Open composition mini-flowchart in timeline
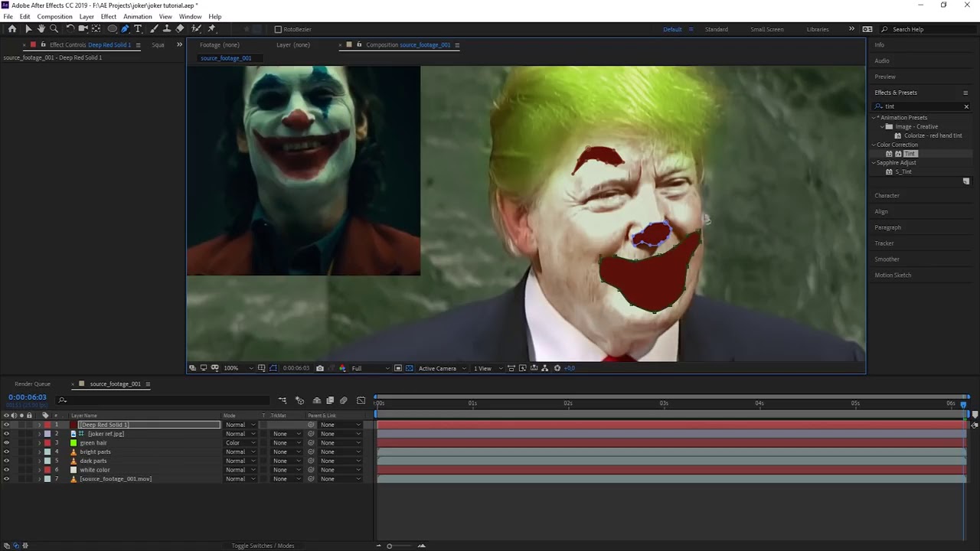Screen dimensions: 980x551 click(283, 400)
